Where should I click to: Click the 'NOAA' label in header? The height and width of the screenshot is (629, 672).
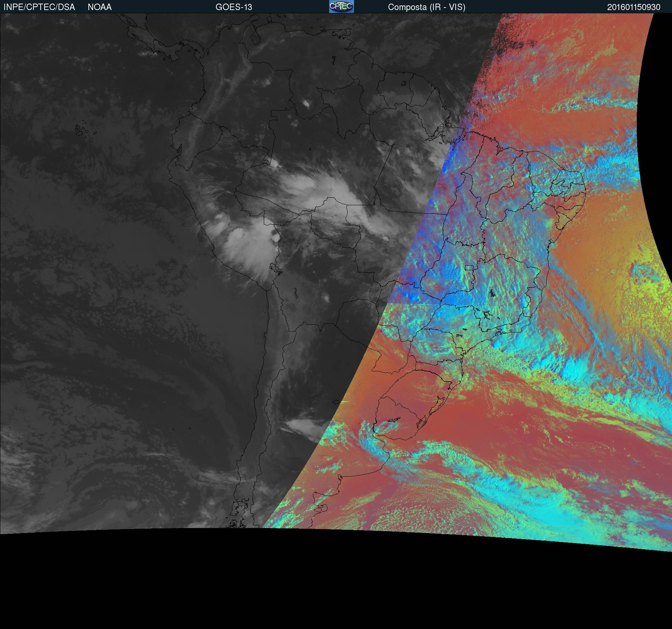pos(100,7)
